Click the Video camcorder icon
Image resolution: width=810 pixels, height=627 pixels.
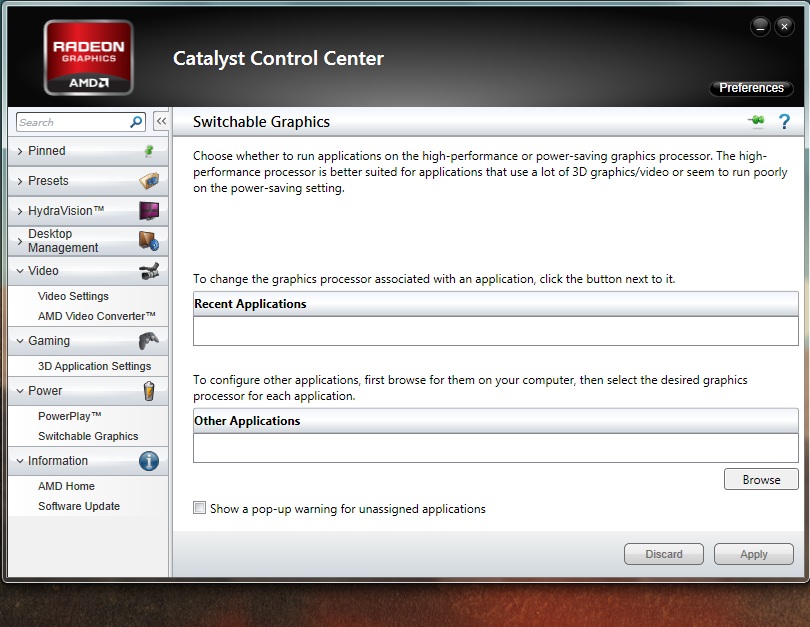click(x=149, y=271)
